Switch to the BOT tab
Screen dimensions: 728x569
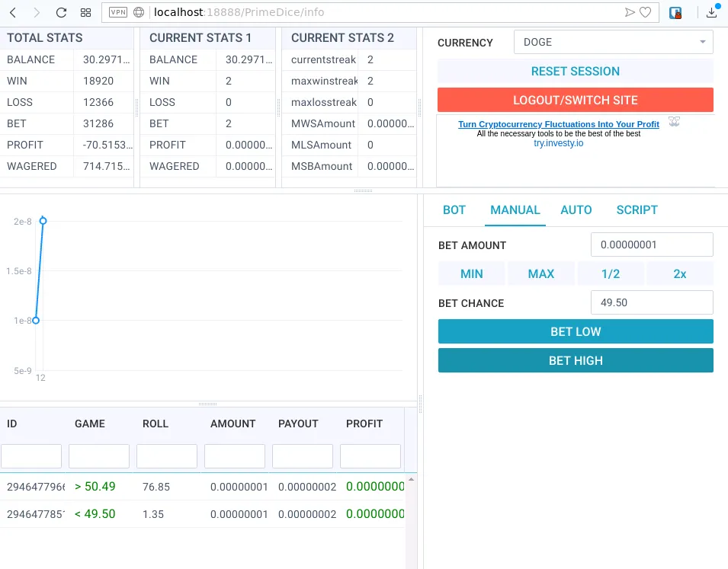(454, 209)
